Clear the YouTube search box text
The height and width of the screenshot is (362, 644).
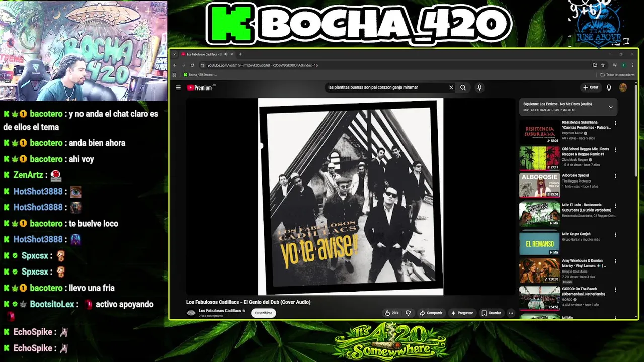pyautogui.click(x=451, y=87)
